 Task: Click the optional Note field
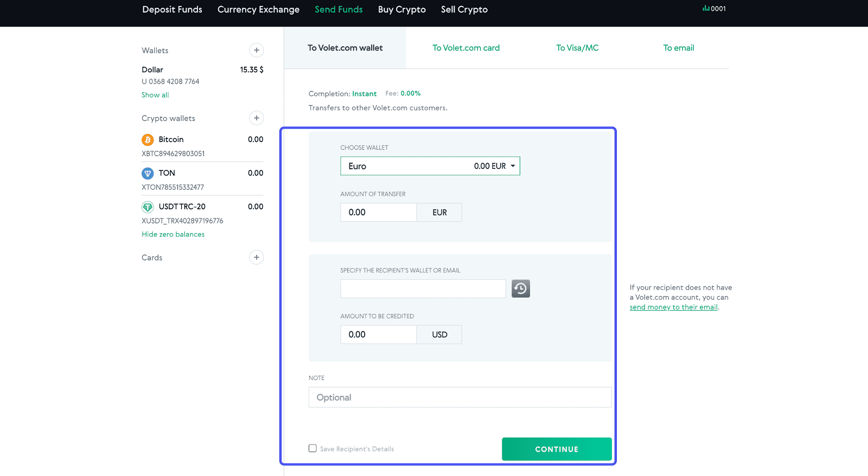(x=460, y=397)
